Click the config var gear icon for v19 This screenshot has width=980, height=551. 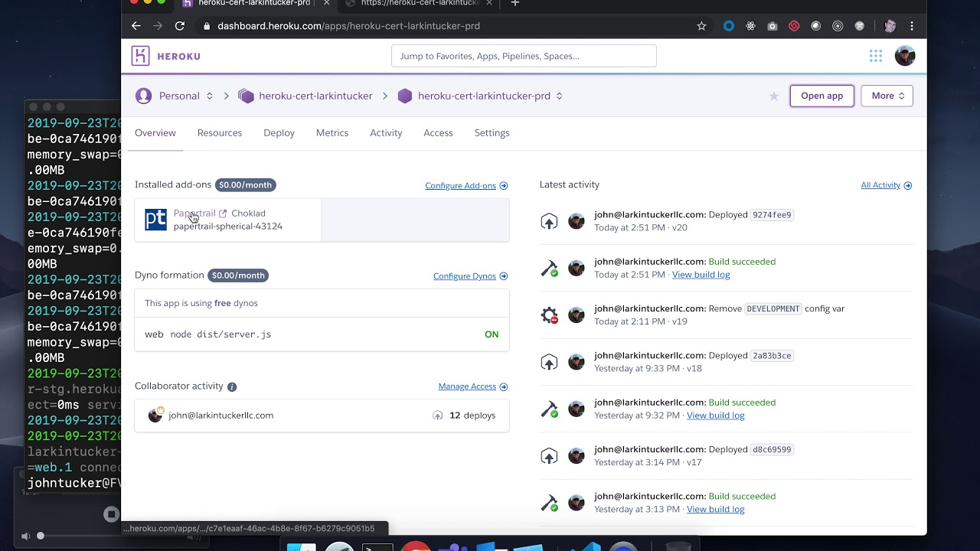coord(549,315)
